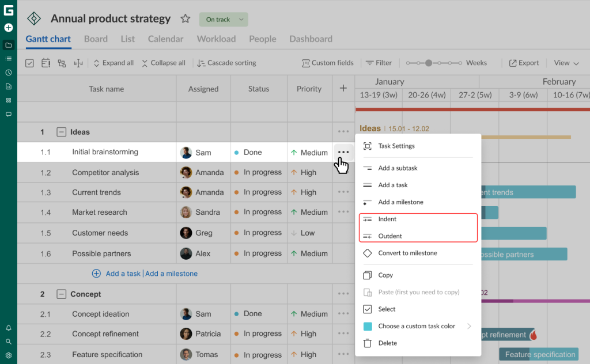Click the custom task color swatch

(x=369, y=326)
